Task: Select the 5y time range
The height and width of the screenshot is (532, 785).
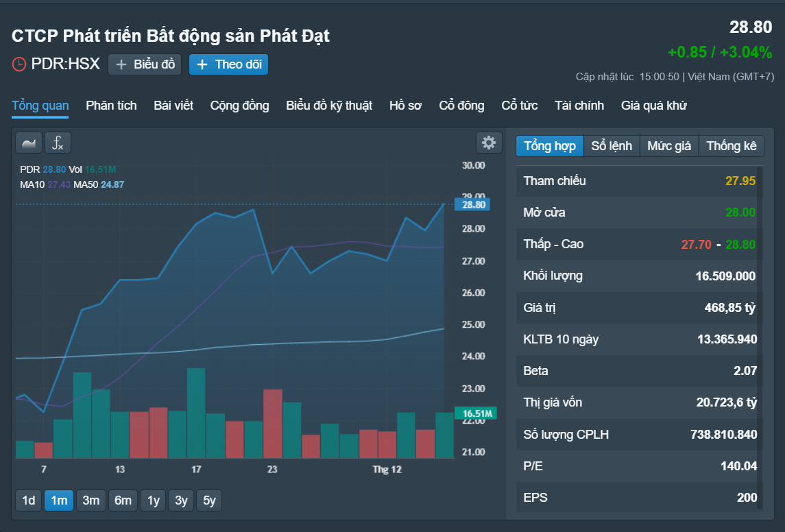Action: click(209, 500)
